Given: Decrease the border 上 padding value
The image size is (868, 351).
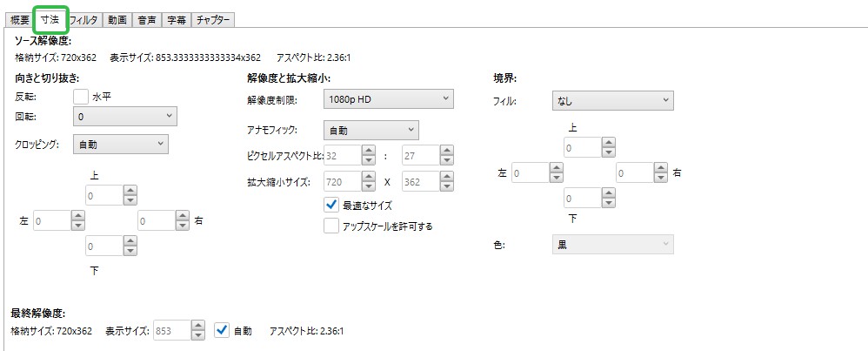Looking at the screenshot, I should tap(608, 152).
